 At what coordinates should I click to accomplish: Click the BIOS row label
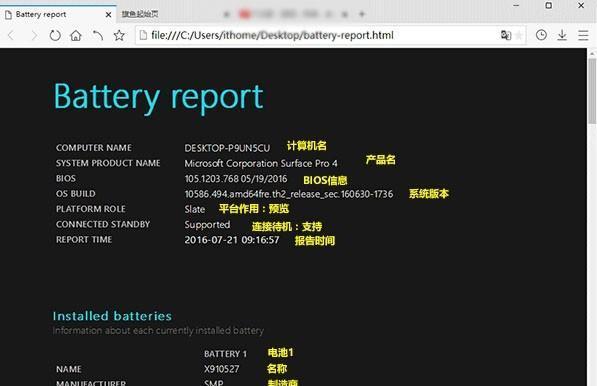tap(65, 179)
